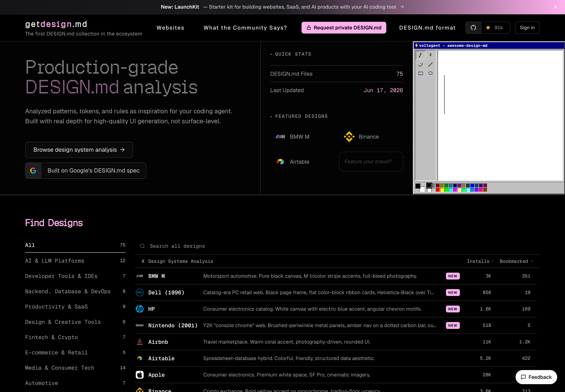
Task: Filter by E-commerce & Retail
Action: point(75,352)
